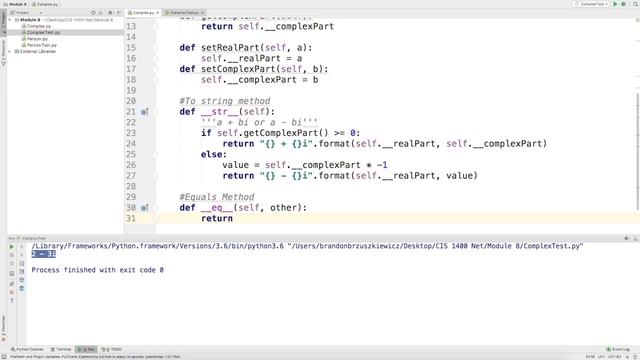The image size is (640, 360).
Task: Rerun the program in the Run panel
Action: tap(11, 247)
